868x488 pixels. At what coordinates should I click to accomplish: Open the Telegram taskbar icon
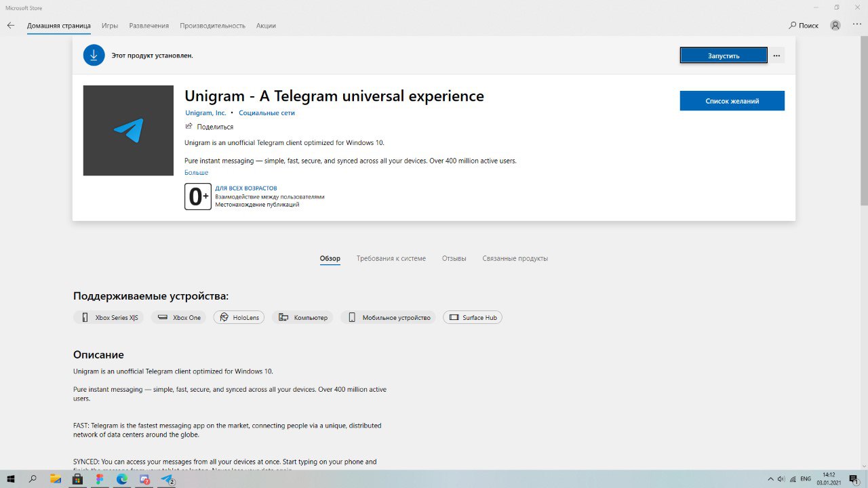tap(167, 479)
